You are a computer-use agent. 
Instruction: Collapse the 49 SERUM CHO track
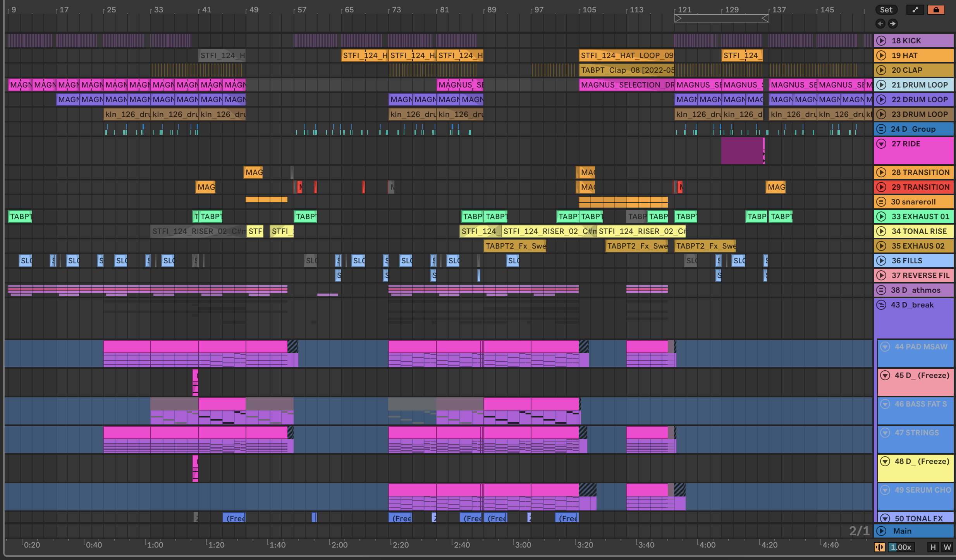[885, 490]
